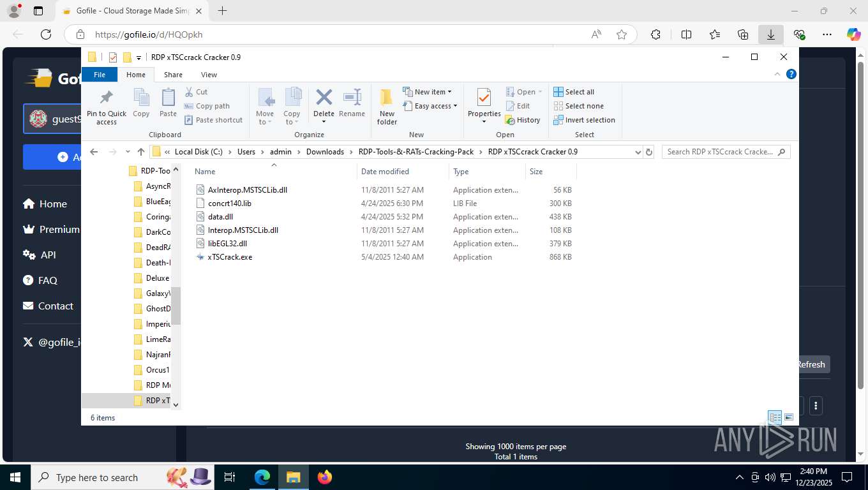
Task: Click the Paste ribbon icon
Action: click(x=168, y=103)
